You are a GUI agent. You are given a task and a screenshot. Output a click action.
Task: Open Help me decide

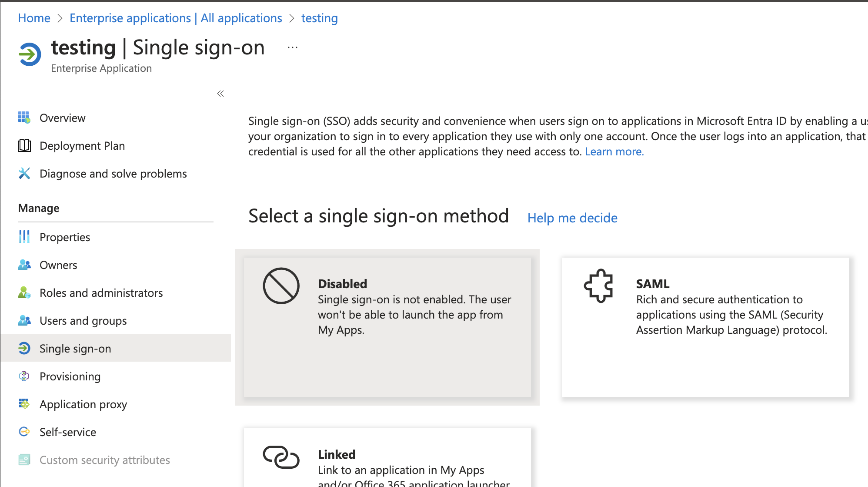point(572,218)
